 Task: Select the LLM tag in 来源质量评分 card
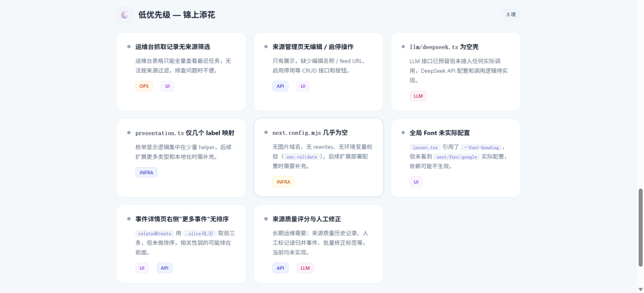coord(305,268)
